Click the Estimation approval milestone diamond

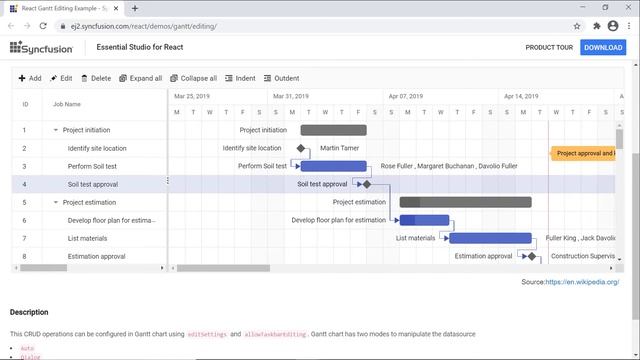click(532, 256)
